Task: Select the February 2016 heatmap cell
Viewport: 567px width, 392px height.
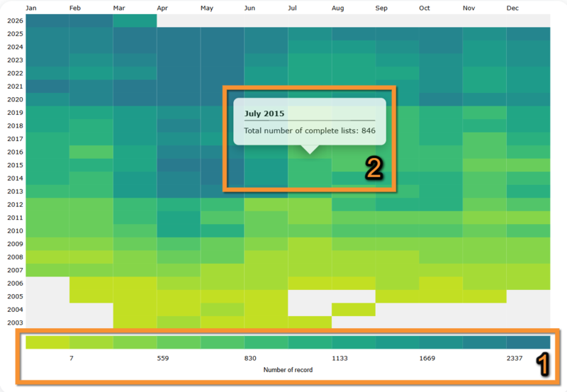Action: tap(91, 152)
